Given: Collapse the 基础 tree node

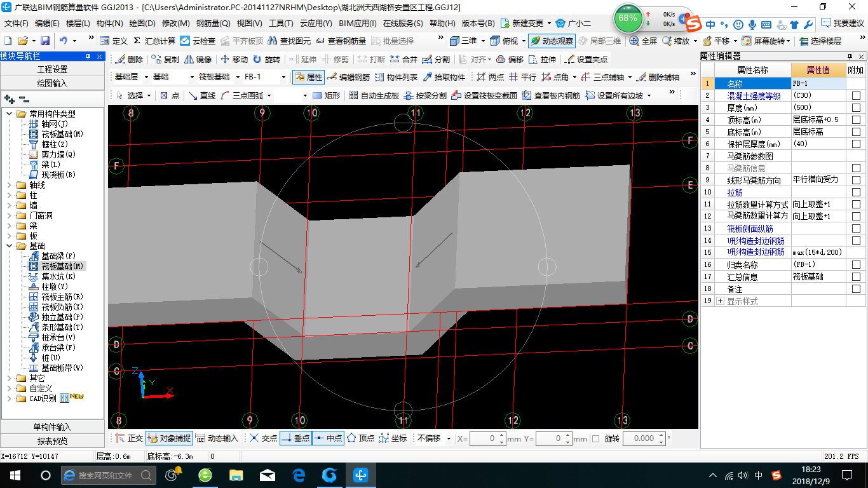Looking at the screenshot, I should [9, 246].
